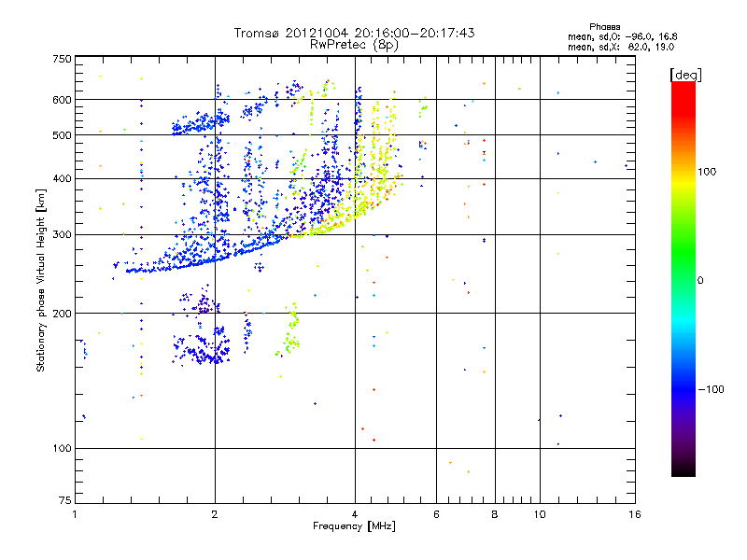Click the "Frequency [MHz]" axis title
Image resolution: width=747 pixels, height=560 pixels.
(354, 525)
